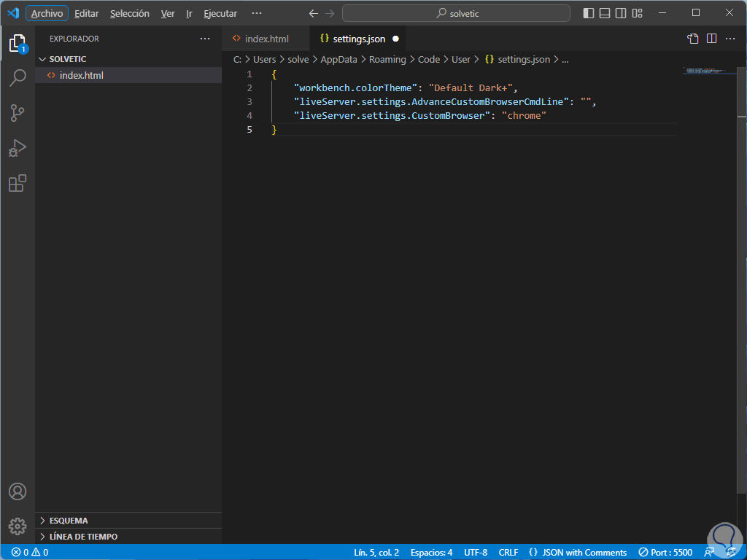
Task: Open the Accounts menu icon
Action: pos(18,491)
